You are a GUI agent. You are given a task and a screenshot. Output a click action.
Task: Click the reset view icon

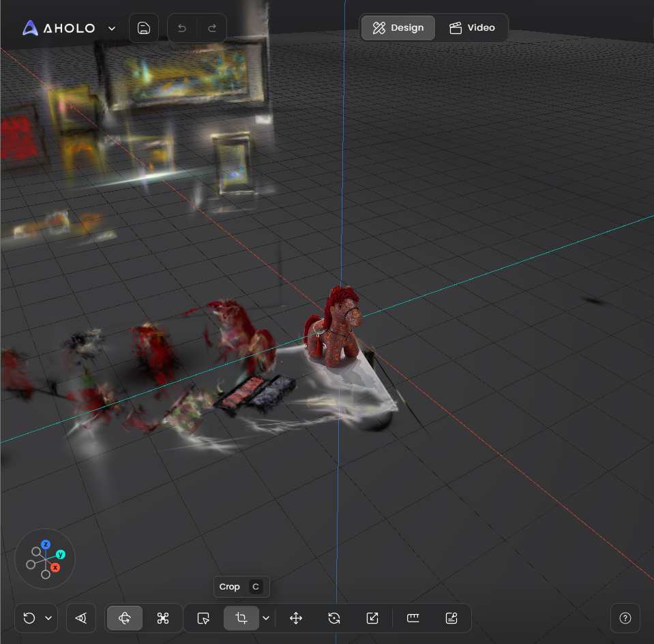pyautogui.click(x=29, y=617)
